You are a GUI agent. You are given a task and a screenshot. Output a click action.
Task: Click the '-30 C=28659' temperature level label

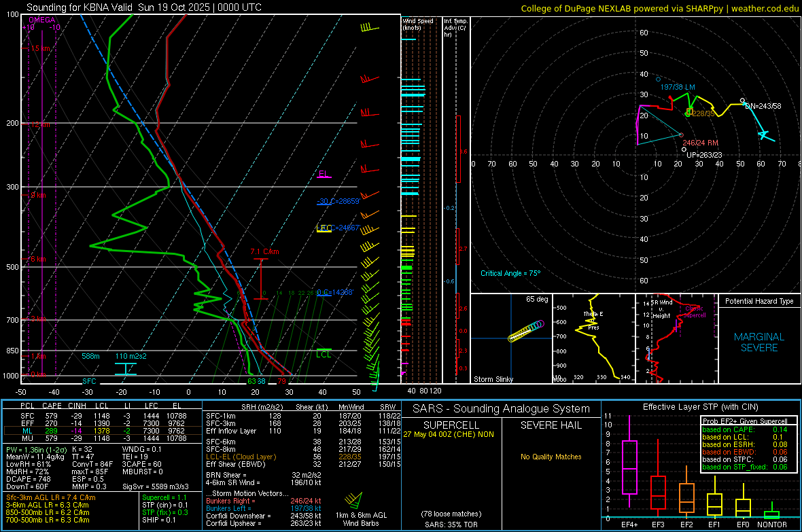(x=338, y=201)
